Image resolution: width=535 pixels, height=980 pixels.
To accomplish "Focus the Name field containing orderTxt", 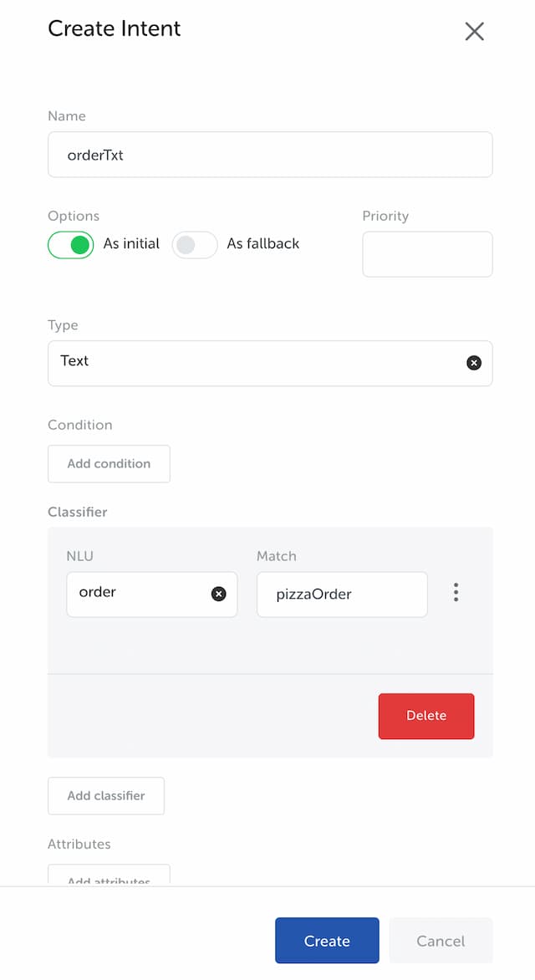I will tap(270, 155).
